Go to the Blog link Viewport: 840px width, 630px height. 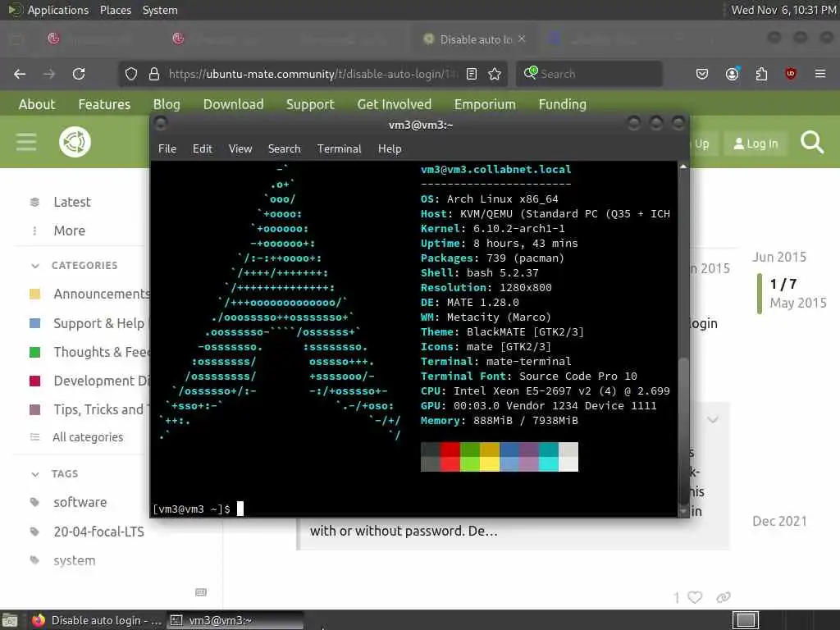(167, 104)
